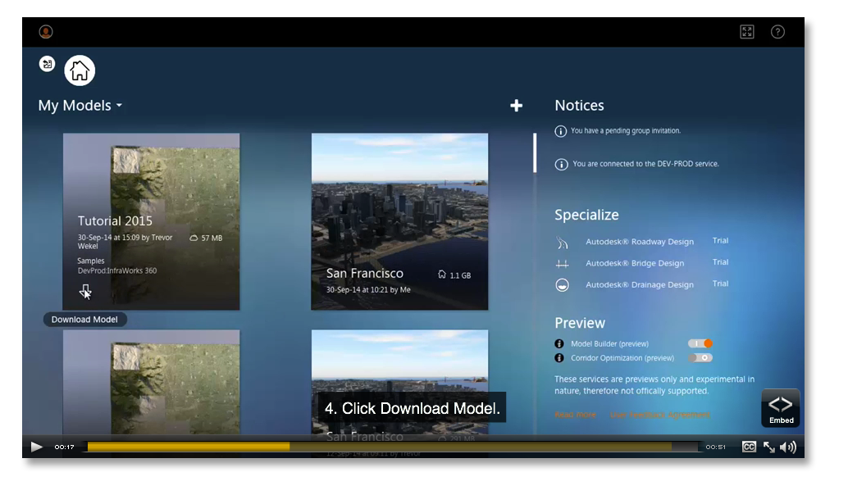Click Trial next to Roadway Design

(x=720, y=240)
